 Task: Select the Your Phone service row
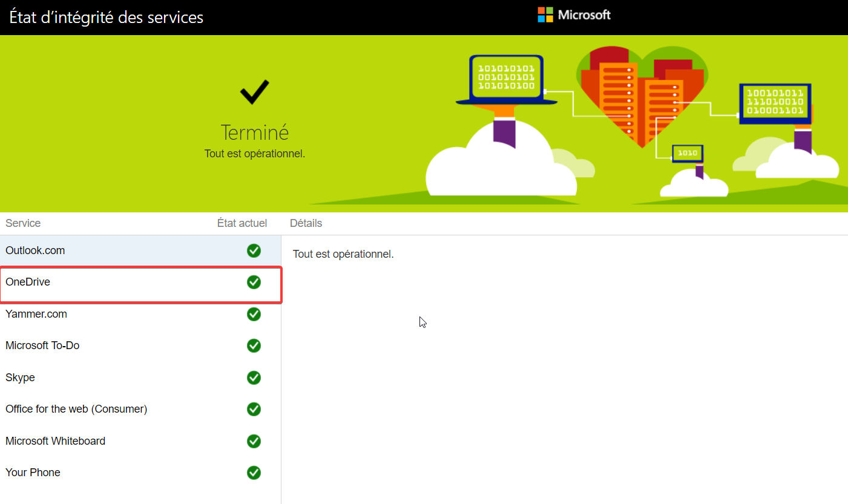140,473
